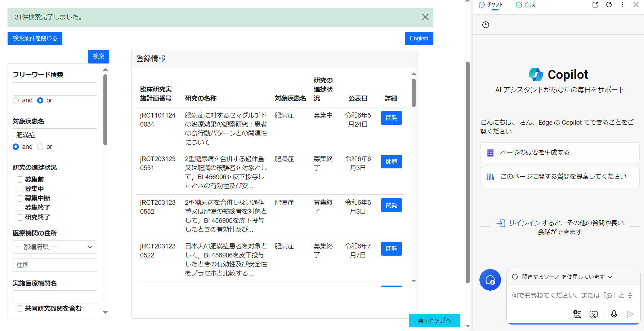Dismiss the 31件検索完了 notification
The width and height of the screenshot is (644, 331).
[425, 17]
